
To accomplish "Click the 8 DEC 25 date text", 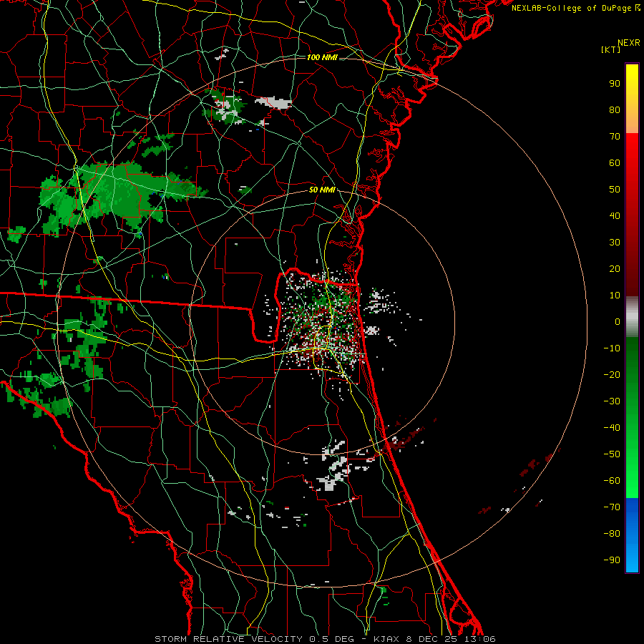I will click(x=431, y=639).
